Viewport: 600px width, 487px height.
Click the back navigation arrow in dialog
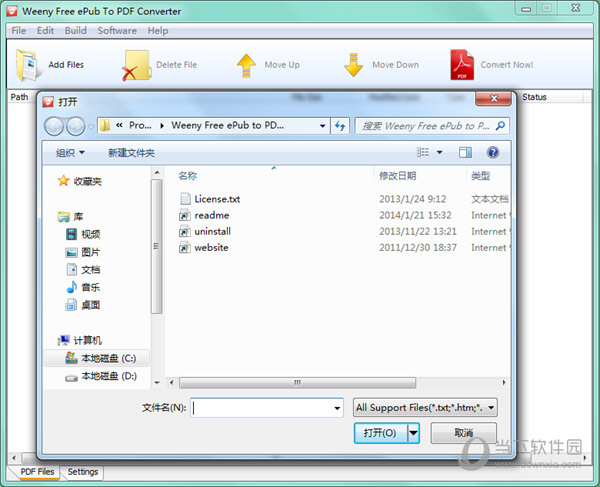click(x=54, y=126)
